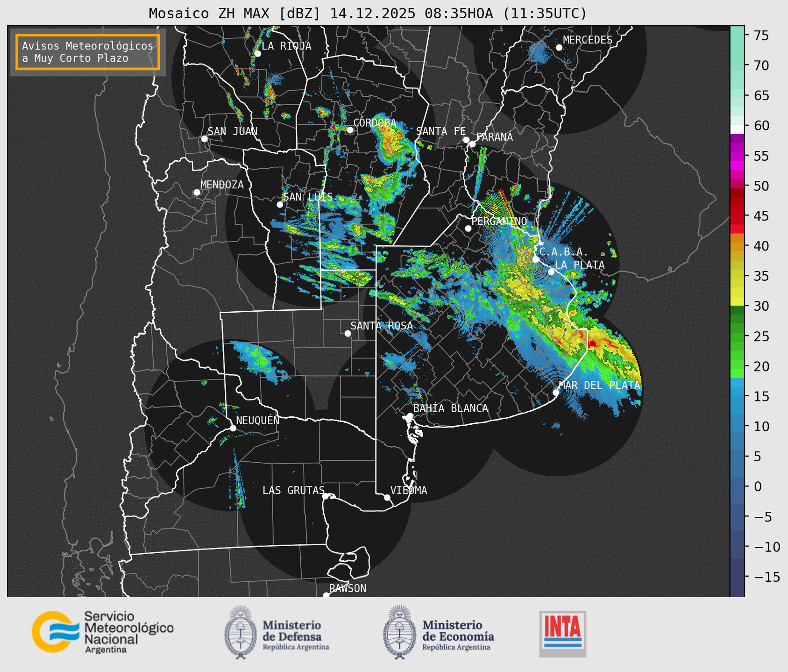788x672 pixels.
Task: Click the SANTA ROSA city marker
Action: coord(348,333)
